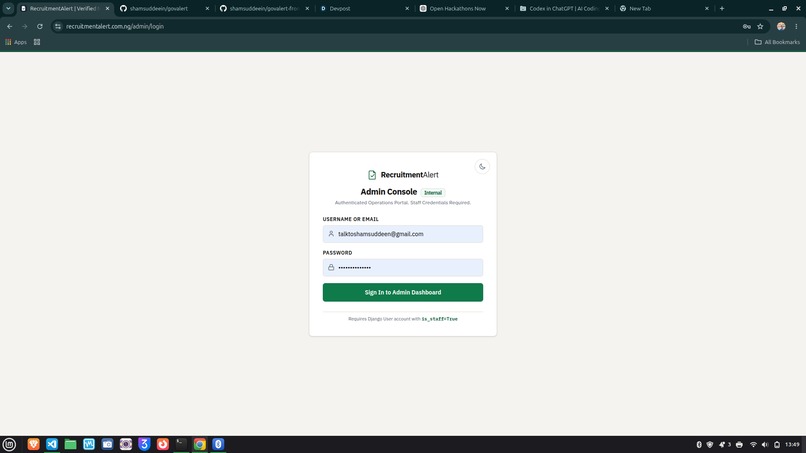Screen dimensions: 806x453
Task: Open the volume control tray icon
Action: (765, 445)
